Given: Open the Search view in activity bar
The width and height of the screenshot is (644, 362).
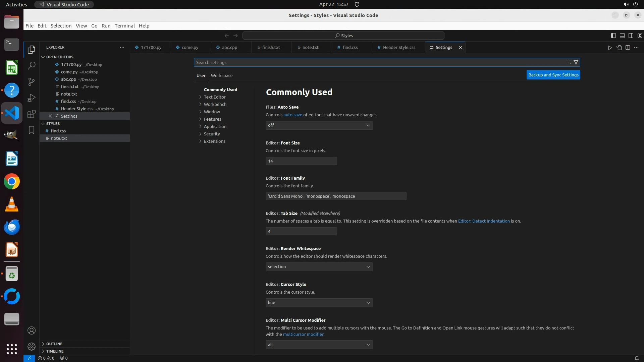Looking at the screenshot, I should tap(32, 66).
